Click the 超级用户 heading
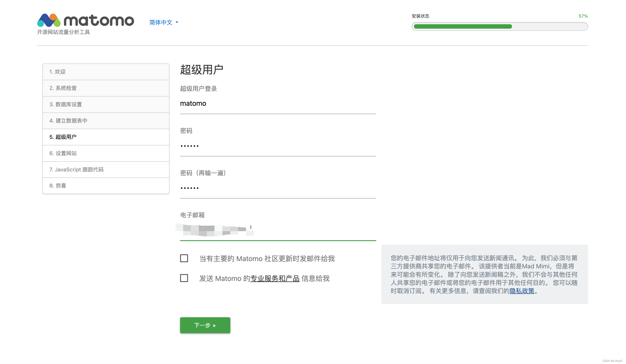Viewport: 626px width, 364px height. pyautogui.click(x=202, y=70)
